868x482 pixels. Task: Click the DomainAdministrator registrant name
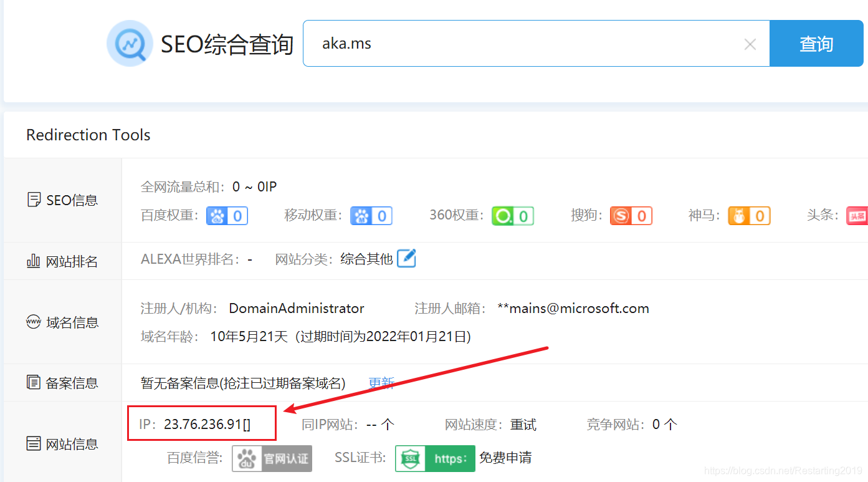pyautogui.click(x=297, y=309)
